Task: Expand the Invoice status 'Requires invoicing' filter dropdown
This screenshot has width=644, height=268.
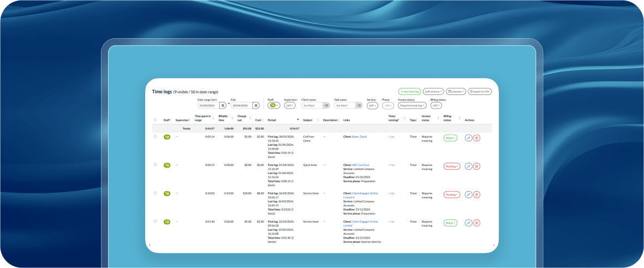Action: [x=412, y=105]
